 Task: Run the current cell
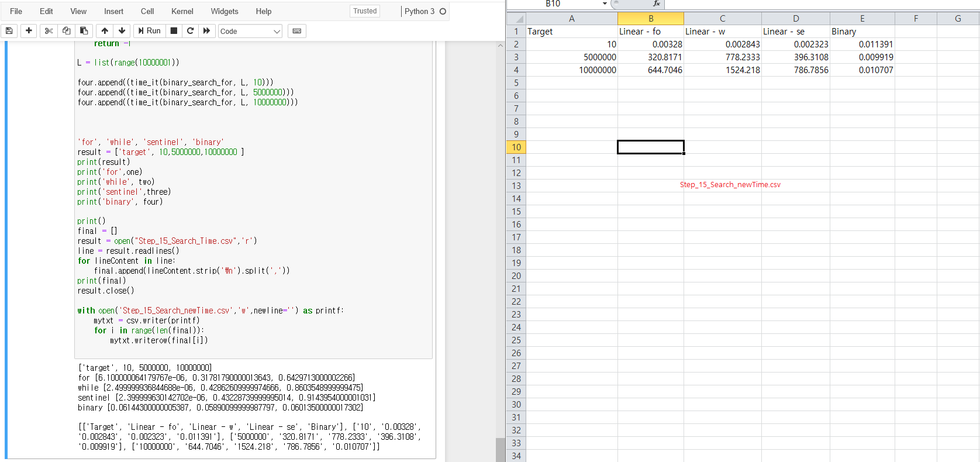tap(149, 31)
